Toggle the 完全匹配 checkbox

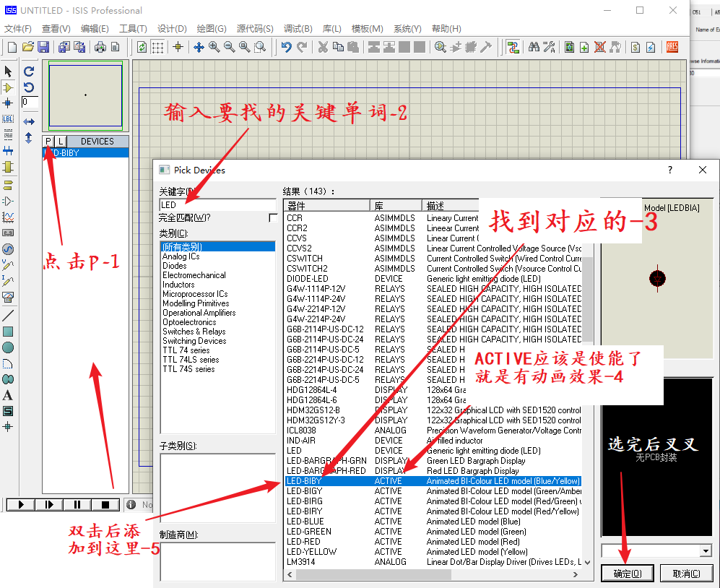[273, 217]
